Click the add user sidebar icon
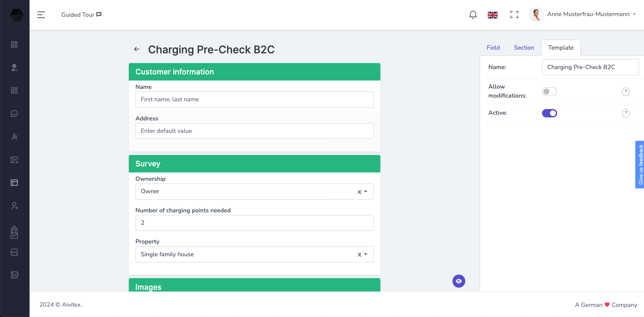Image resolution: width=644 pixels, height=317 pixels. tap(14, 206)
